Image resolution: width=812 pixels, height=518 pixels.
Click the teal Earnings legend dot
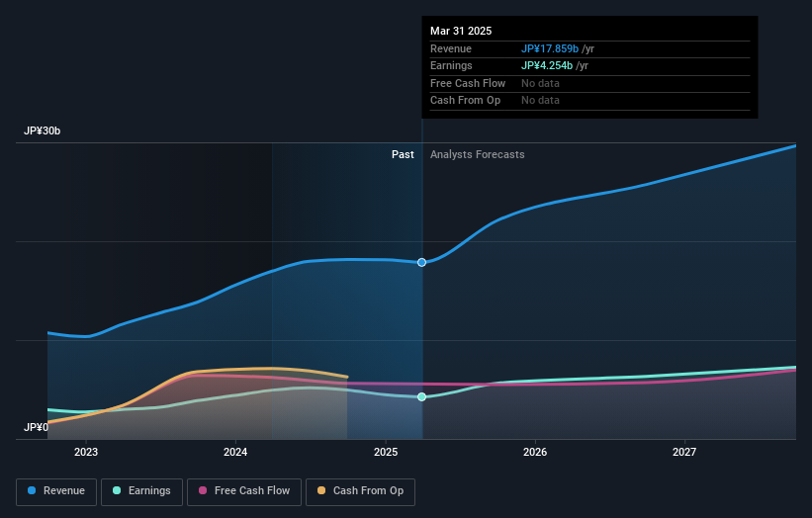117,490
